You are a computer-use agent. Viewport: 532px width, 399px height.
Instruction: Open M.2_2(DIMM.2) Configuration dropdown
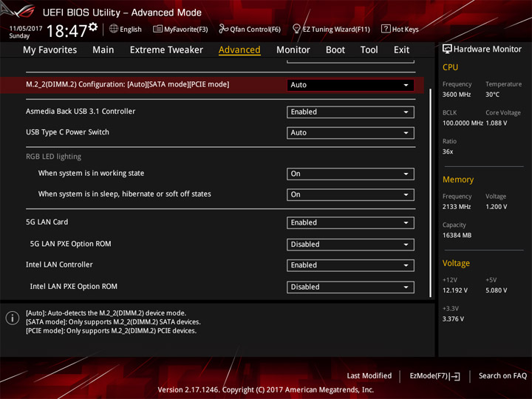(350, 85)
